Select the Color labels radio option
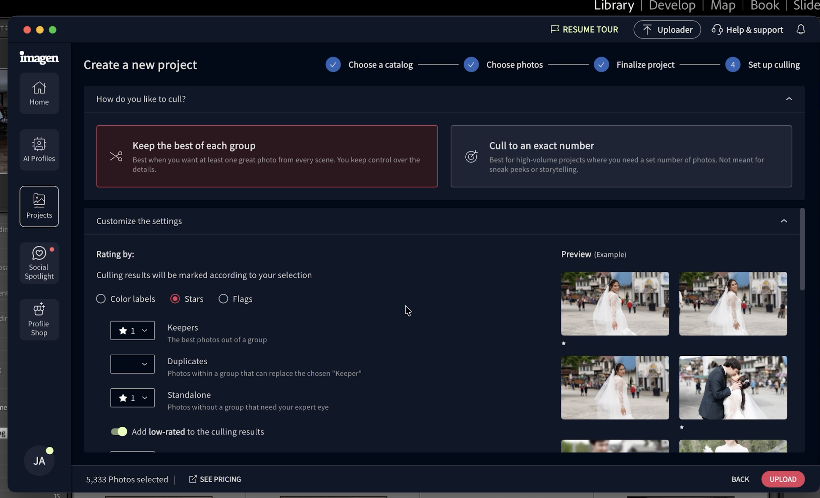This screenshot has width=820, height=498. pos(101,299)
